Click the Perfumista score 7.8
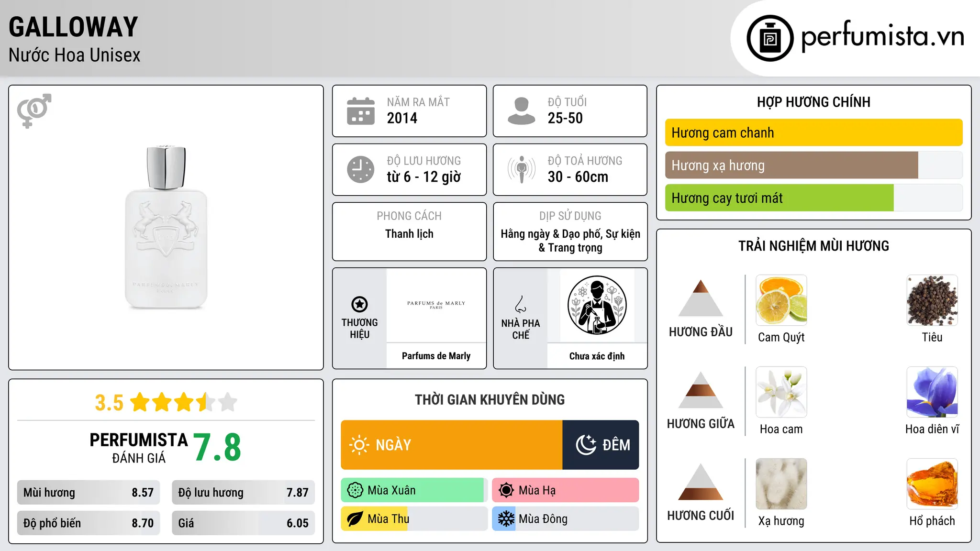Image resolution: width=980 pixels, height=551 pixels. point(217,447)
